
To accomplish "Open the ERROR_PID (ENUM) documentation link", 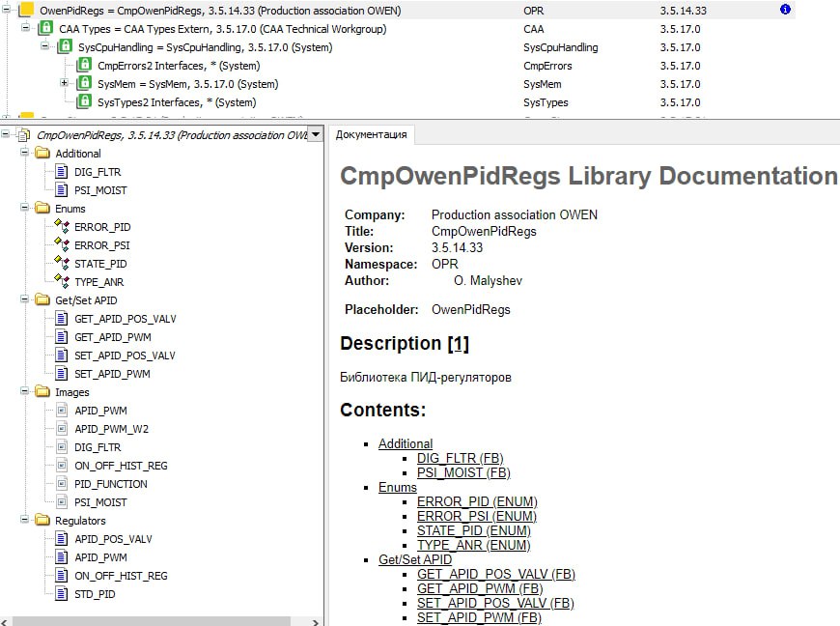I will (477, 501).
